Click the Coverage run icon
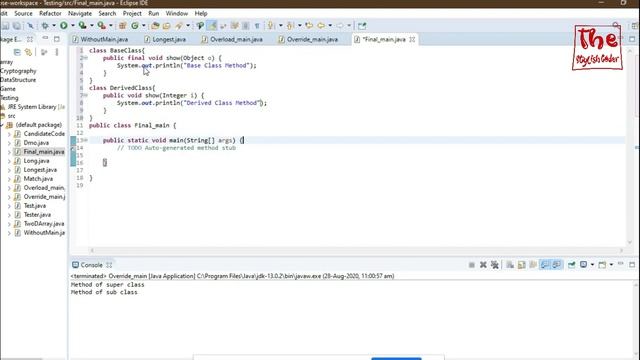Screen dimensions: 640x360 click(82, 25)
